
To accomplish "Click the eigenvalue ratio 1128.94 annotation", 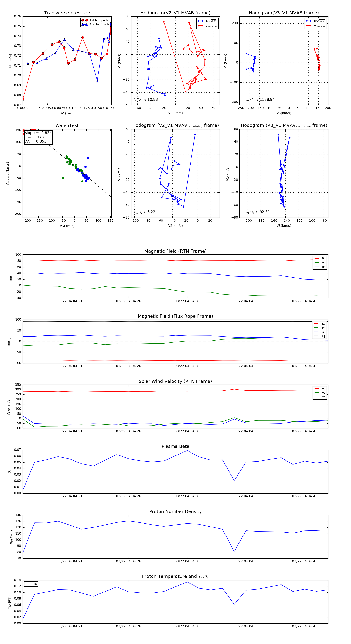I will pos(260,100).
